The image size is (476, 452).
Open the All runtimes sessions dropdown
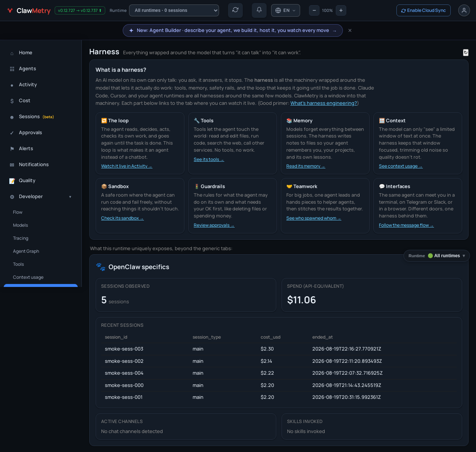point(174,10)
